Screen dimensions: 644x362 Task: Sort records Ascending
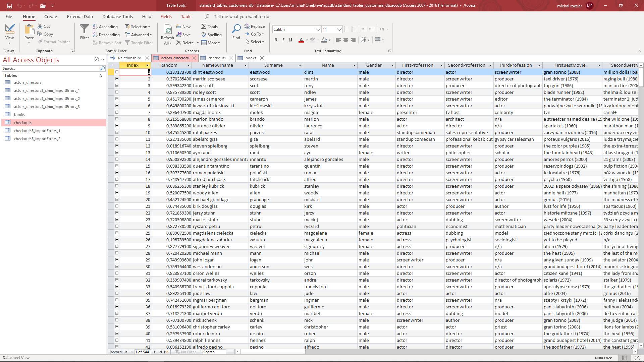(x=105, y=26)
